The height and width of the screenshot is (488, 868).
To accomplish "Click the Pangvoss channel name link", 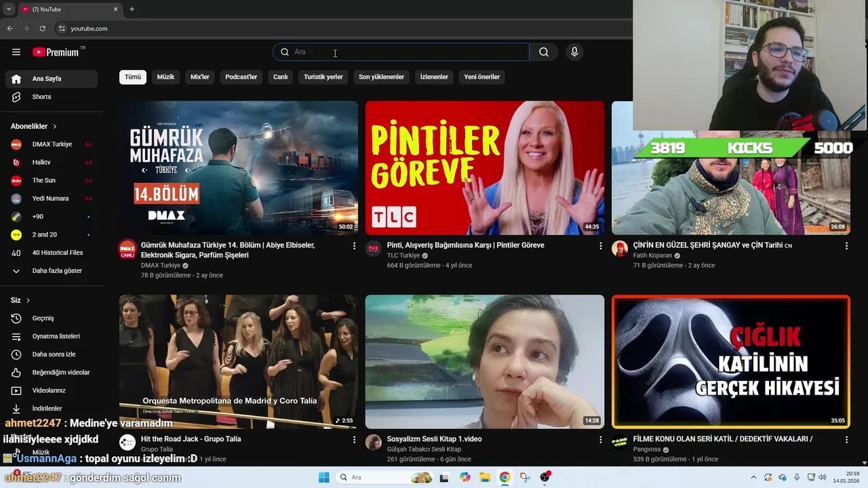I will click(647, 449).
